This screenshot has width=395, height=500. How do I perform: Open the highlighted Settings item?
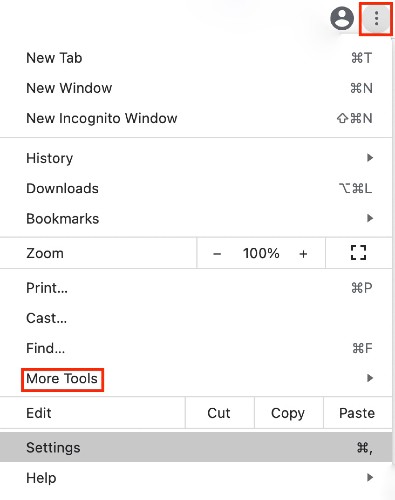click(196, 447)
